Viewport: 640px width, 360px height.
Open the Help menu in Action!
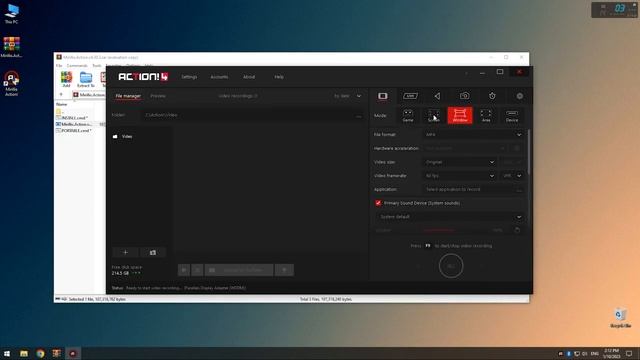(x=279, y=77)
